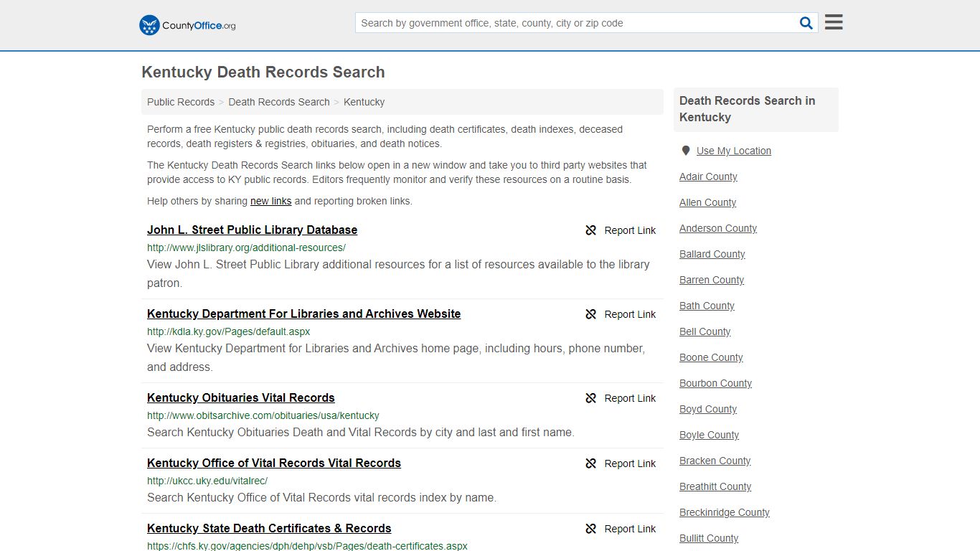Click the Death Records Search in Kentucky sidebar heading
This screenshot has width=980, height=551.
pos(747,109)
